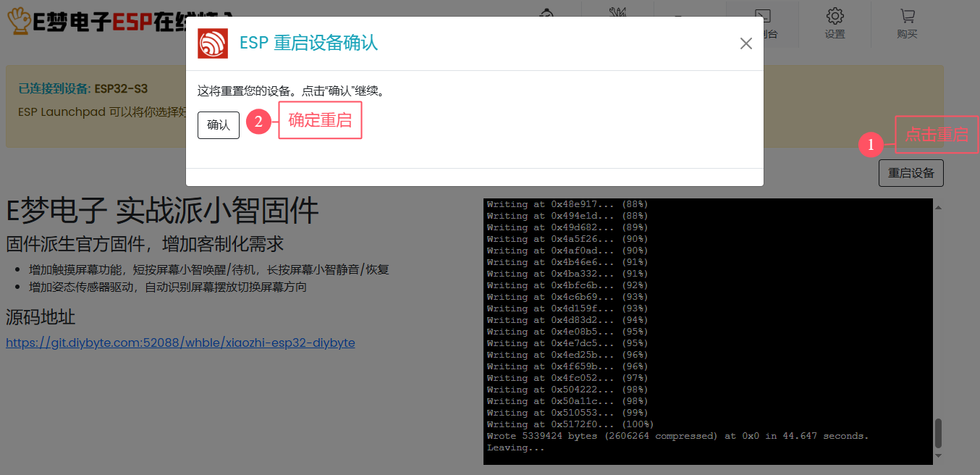This screenshot has width=980, height=475.
Task: Click the 重启设备 restart device button
Action: [911, 172]
